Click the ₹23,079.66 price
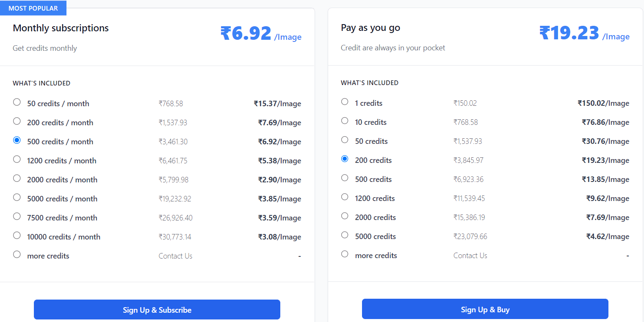The image size is (644, 322). pos(470,237)
